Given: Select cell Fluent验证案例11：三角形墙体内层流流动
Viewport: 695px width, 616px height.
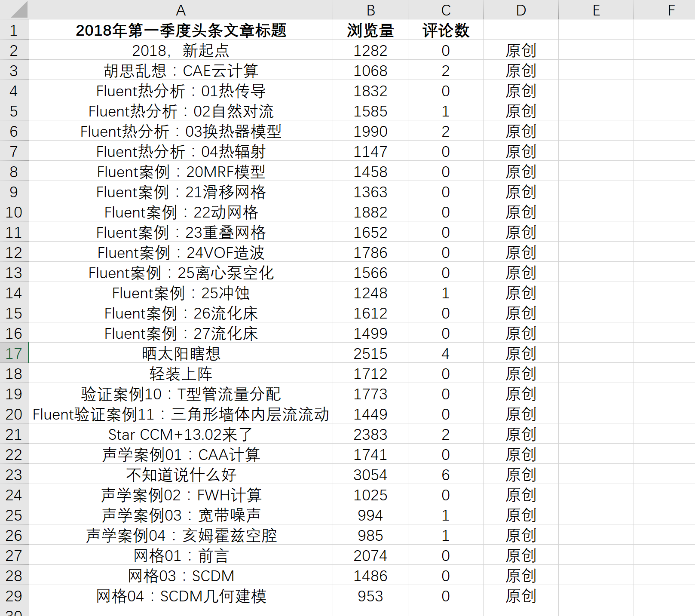Looking at the screenshot, I should 181,414.
